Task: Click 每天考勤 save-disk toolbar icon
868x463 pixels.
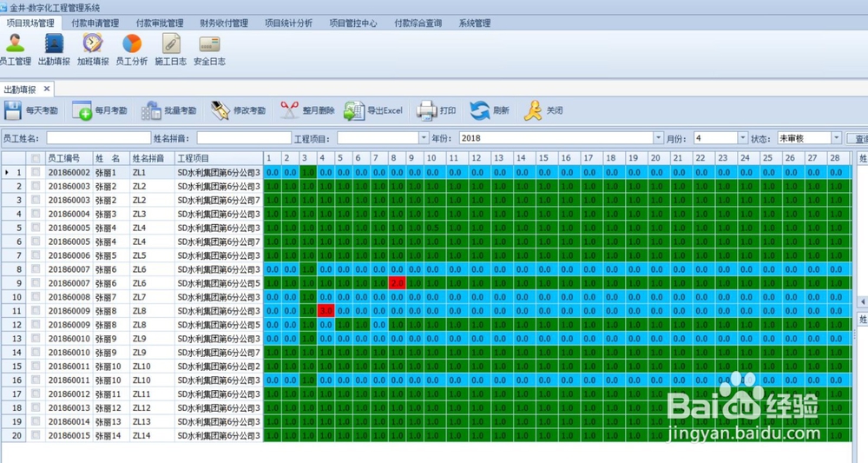Action: point(13,110)
